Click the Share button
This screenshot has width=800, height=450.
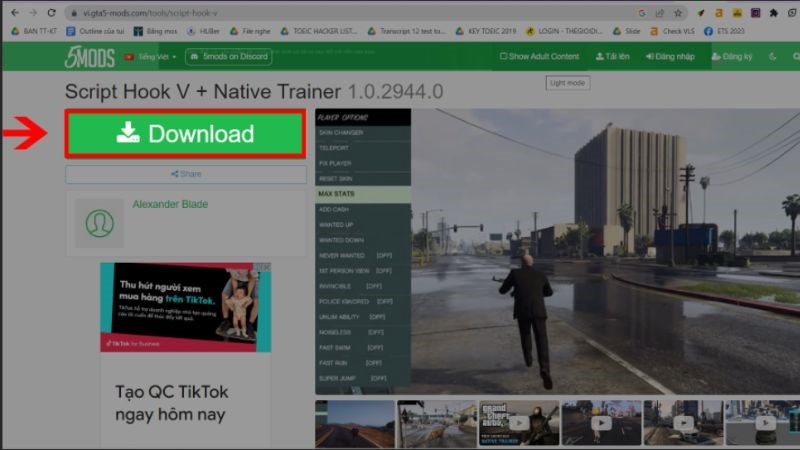(x=186, y=174)
